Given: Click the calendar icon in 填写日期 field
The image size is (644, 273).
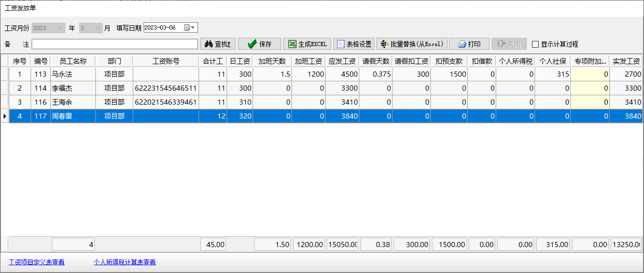Looking at the screenshot, I should click(187, 28).
